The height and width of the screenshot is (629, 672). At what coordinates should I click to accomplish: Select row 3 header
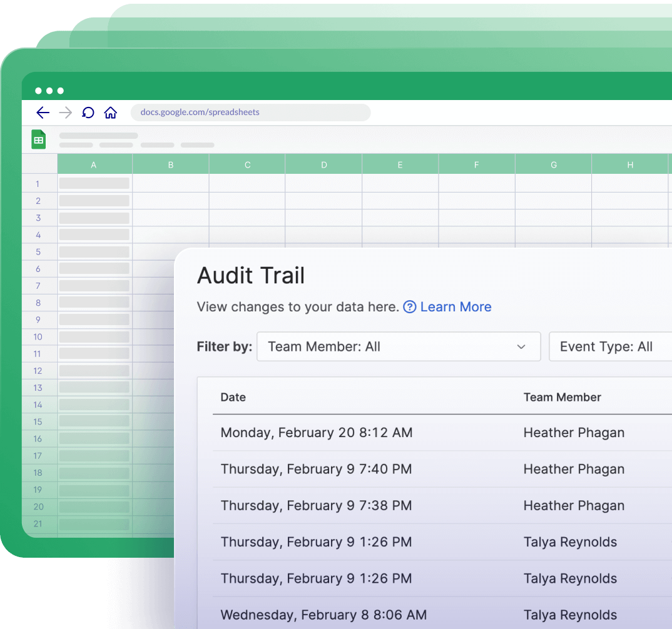coord(39,218)
